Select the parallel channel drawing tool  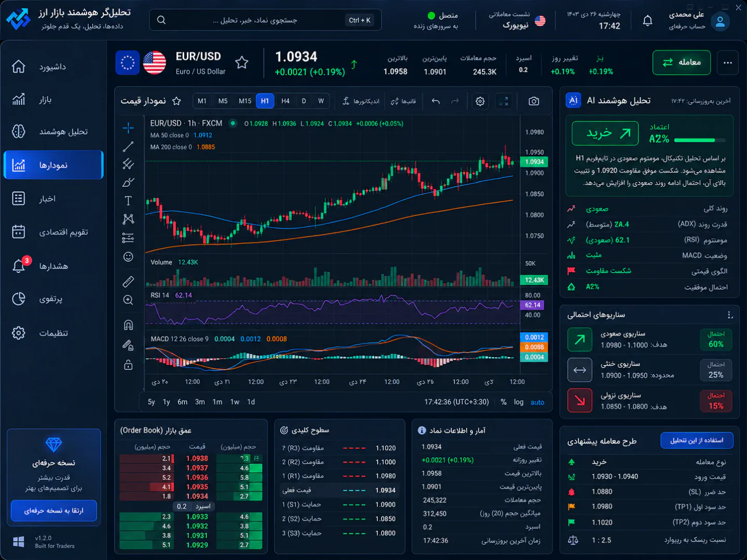pos(128,164)
